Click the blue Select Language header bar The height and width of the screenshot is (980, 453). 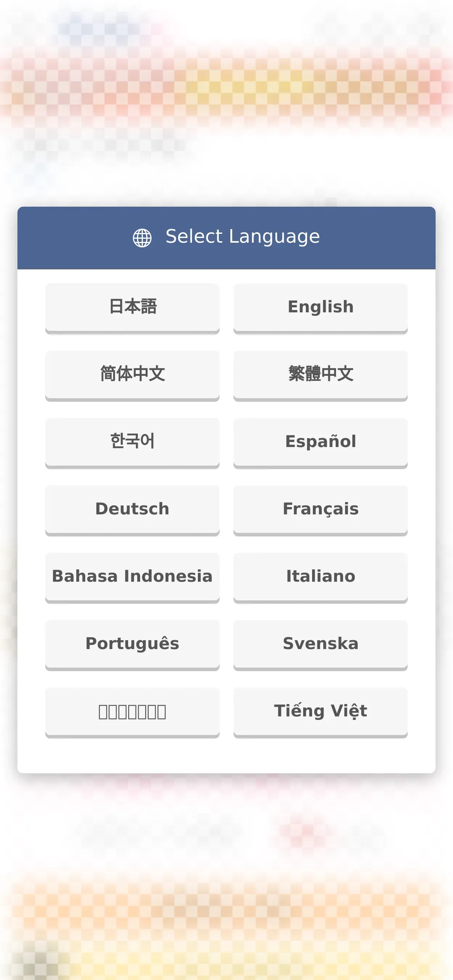click(x=226, y=238)
